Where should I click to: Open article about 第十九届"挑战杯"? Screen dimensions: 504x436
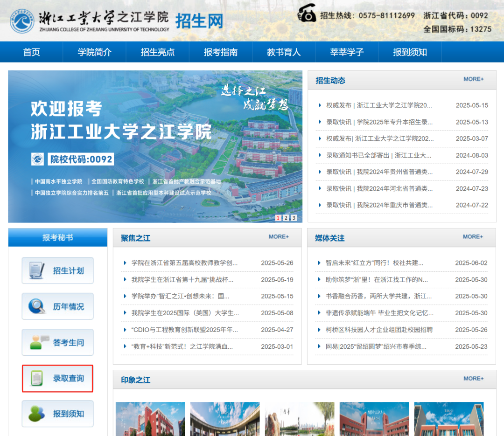coord(182,280)
